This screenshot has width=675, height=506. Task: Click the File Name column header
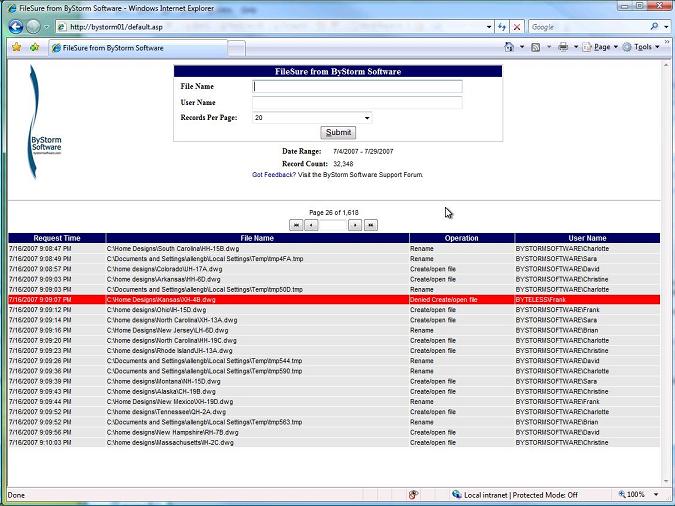(257, 238)
